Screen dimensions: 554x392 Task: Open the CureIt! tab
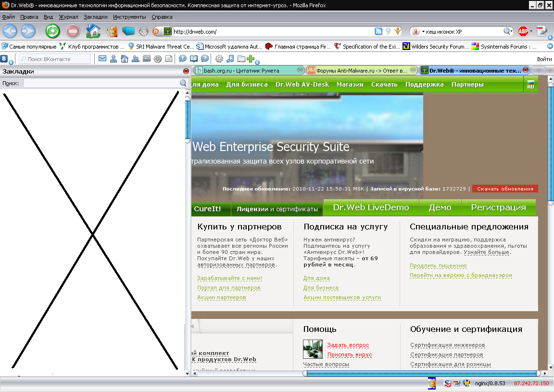pos(211,209)
